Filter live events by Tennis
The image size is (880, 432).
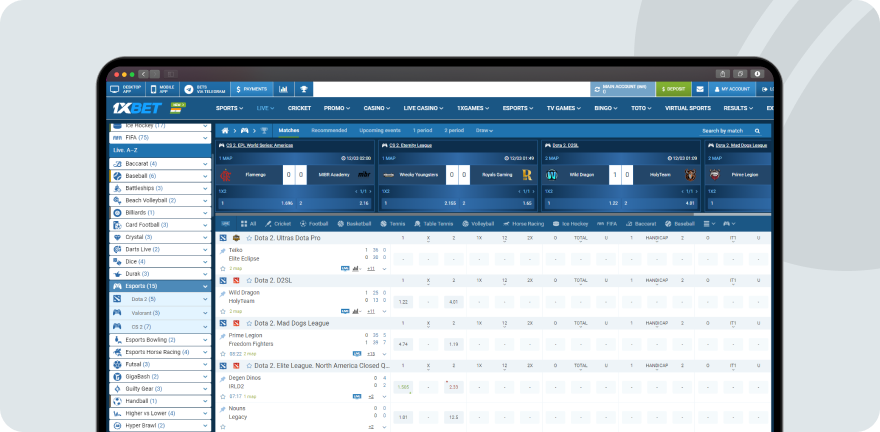pyautogui.click(x=393, y=223)
